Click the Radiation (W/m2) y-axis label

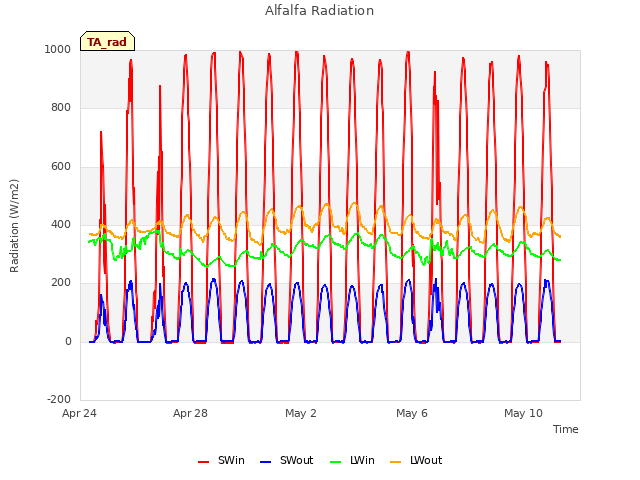(x=14, y=226)
